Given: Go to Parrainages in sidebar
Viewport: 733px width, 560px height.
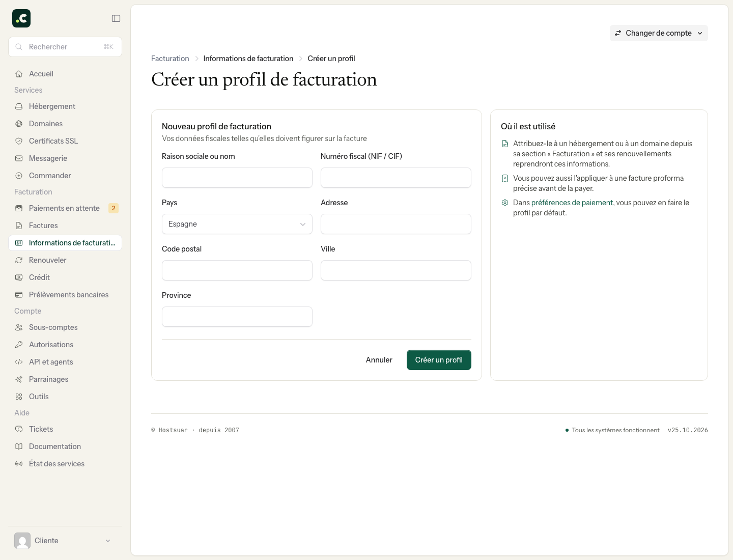Looking at the screenshot, I should [x=65, y=379].
